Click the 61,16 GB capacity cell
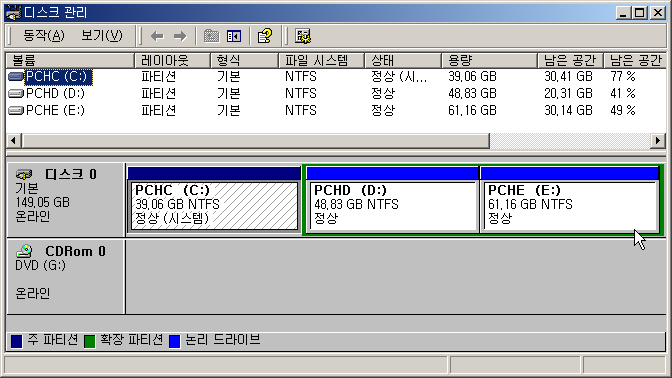672x378 pixels. pos(472,111)
